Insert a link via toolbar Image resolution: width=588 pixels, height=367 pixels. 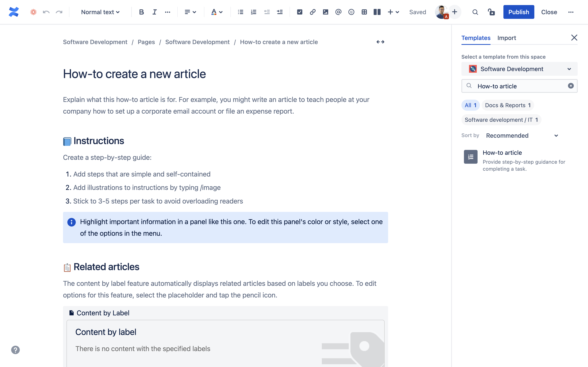(x=312, y=12)
